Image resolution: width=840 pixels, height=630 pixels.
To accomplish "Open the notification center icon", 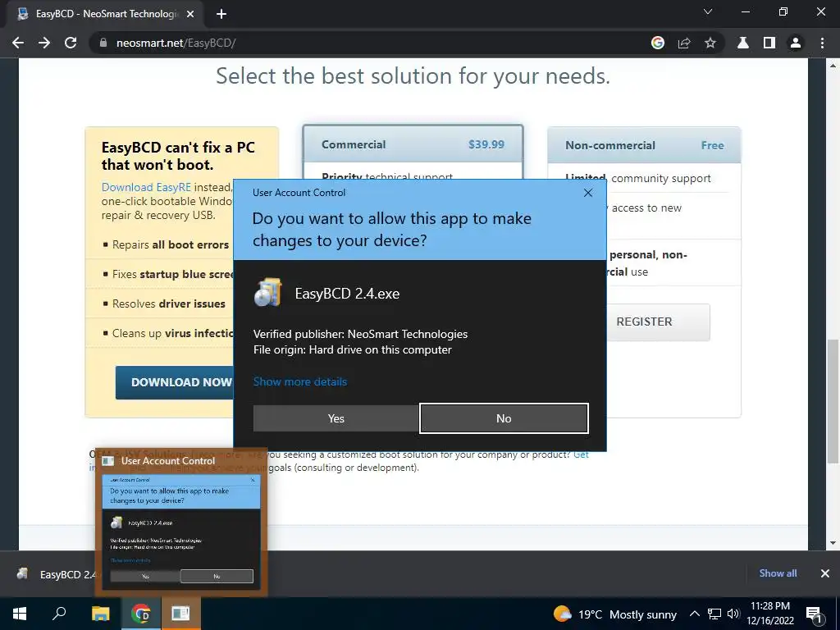I will tap(814, 614).
